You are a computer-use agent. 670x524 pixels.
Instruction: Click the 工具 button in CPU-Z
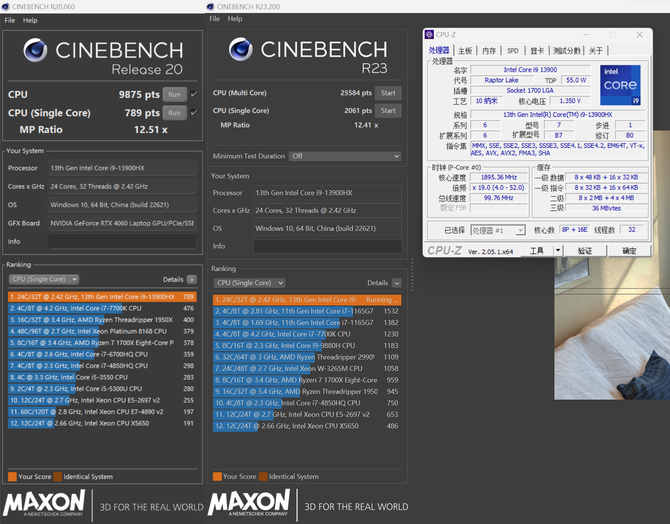point(537,250)
